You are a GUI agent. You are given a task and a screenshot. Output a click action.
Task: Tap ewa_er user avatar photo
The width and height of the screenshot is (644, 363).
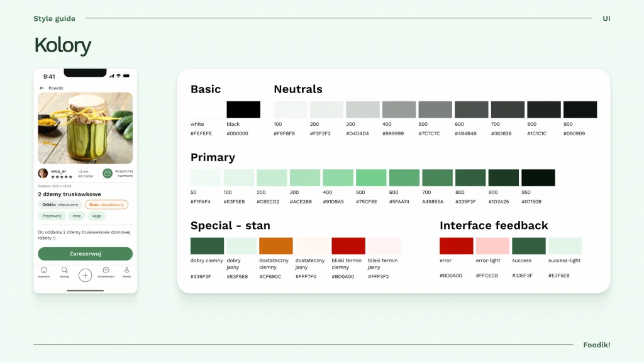tap(43, 173)
